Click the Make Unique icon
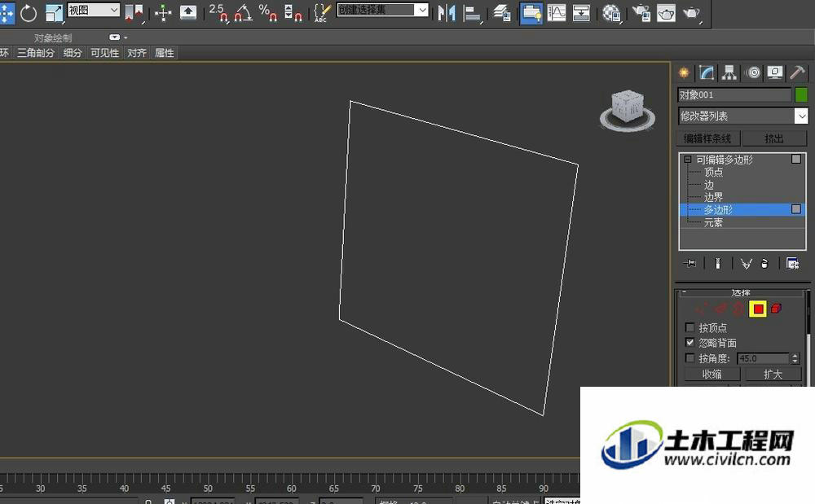The height and width of the screenshot is (504, 815). coord(747,264)
